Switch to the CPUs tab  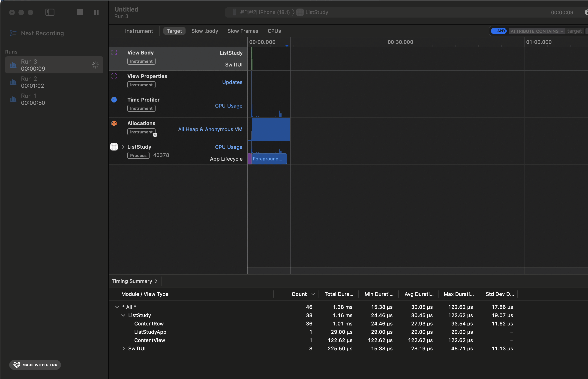[x=274, y=31]
